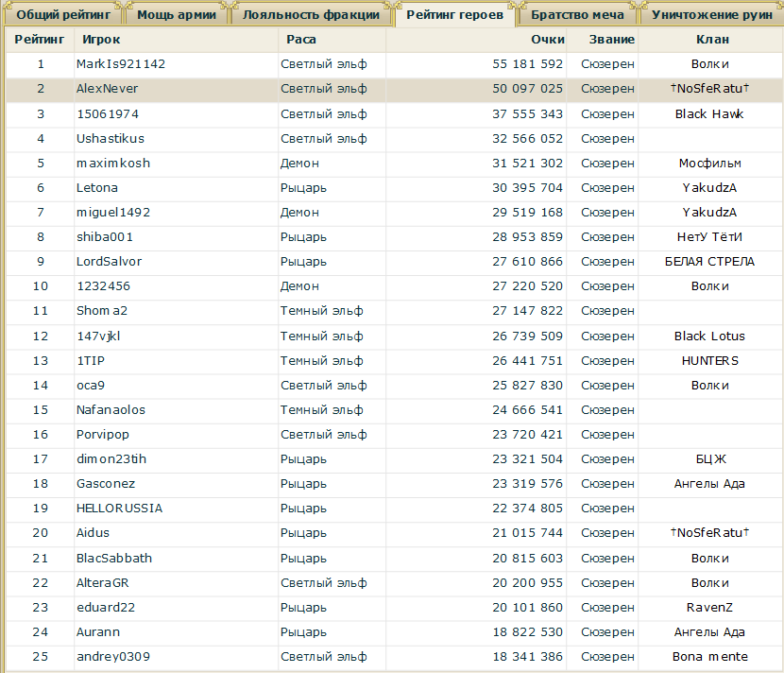This screenshot has height=673, width=784.
Task: Click the Рейтинг героев tab
Action: click(454, 15)
